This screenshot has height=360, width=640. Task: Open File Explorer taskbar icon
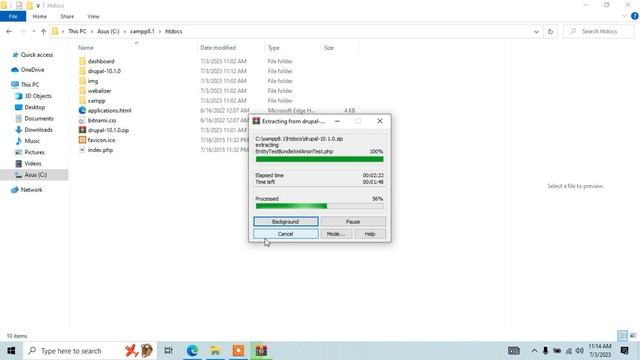click(215, 351)
